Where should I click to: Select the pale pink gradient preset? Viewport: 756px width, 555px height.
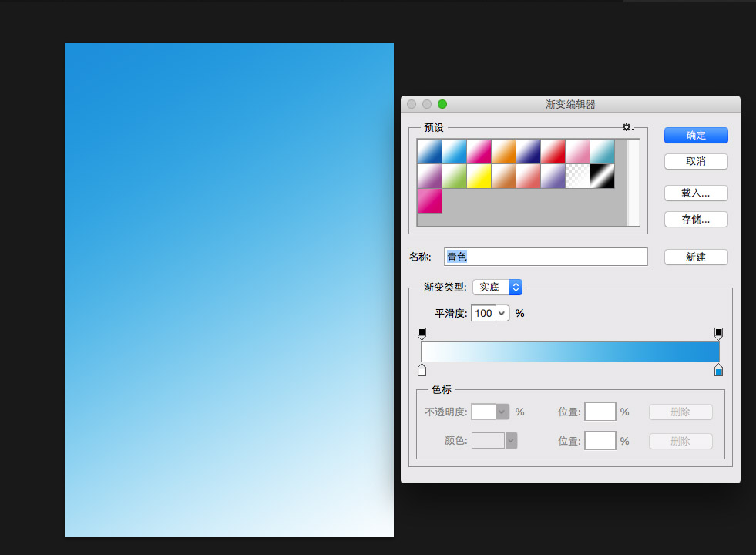pos(577,151)
